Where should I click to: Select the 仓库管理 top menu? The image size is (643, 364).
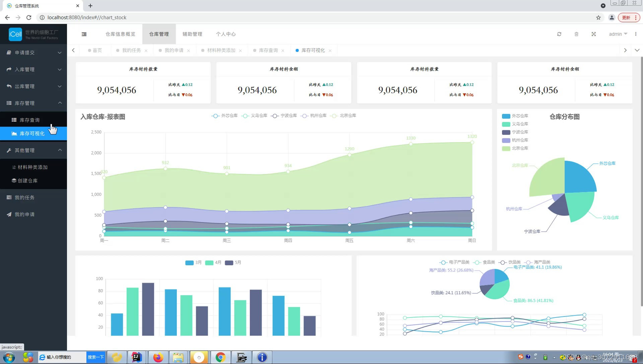[159, 34]
